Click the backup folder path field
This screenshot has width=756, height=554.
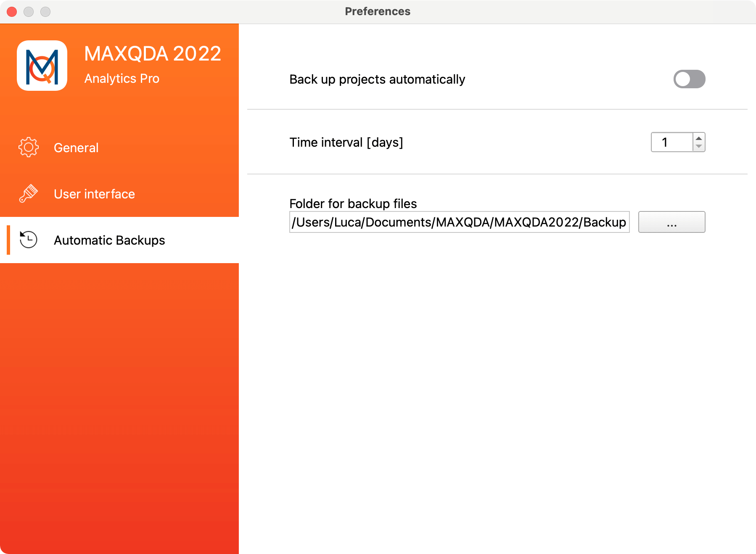pos(459,222)
